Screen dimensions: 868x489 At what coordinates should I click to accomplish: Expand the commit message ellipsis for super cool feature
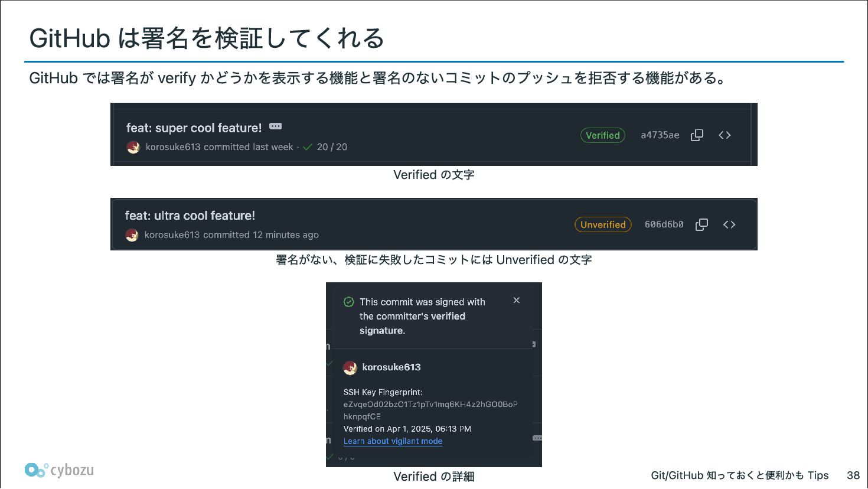pyautogui.click(x=276, y=126)
